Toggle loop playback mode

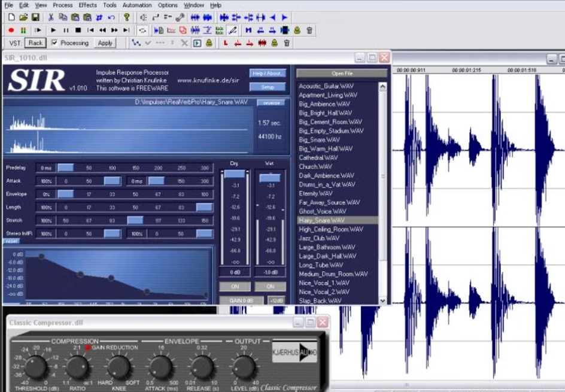142,31
